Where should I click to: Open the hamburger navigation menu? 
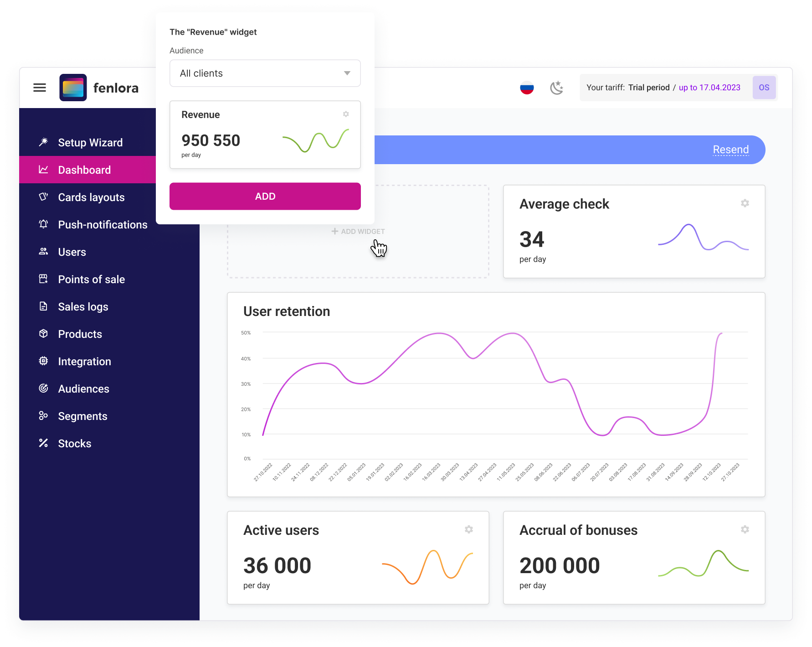tap(40, 88)
